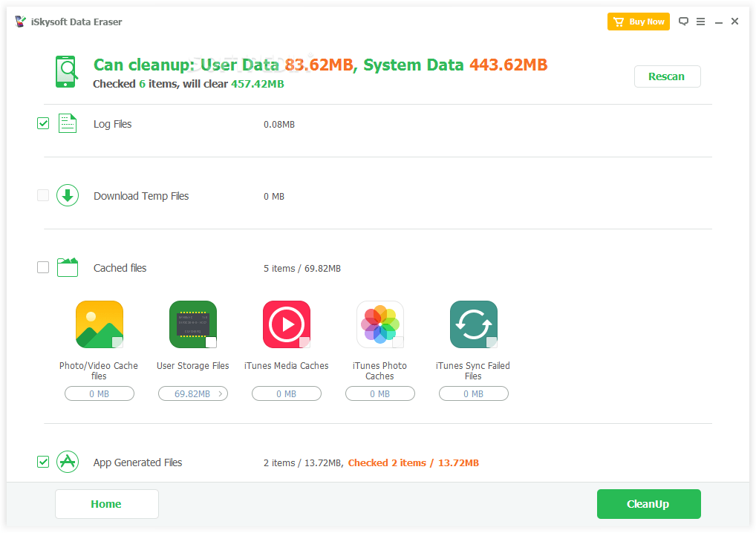
Task: Click the Buy Now button
Action: pyautogui.click(x=638, y=22)
